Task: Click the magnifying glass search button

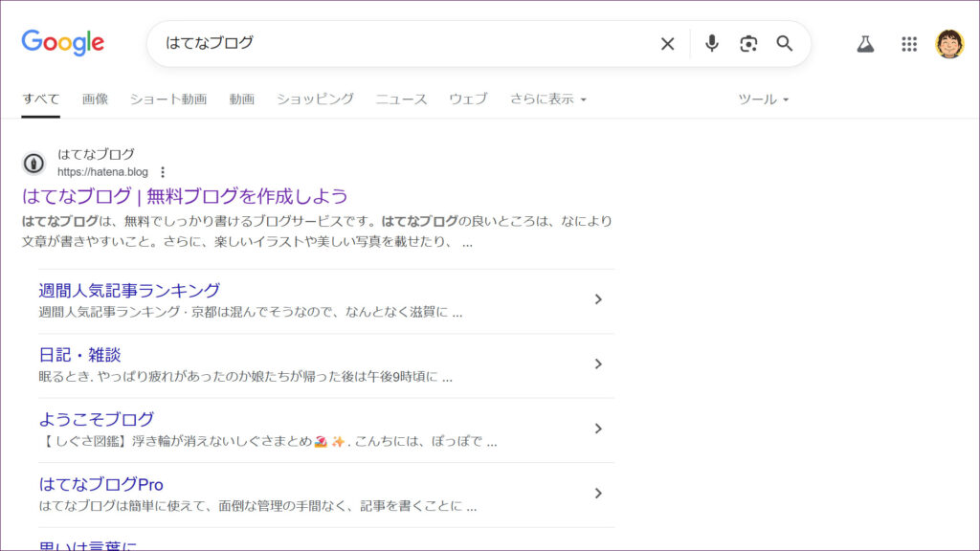Action: (x=785, y=44)
